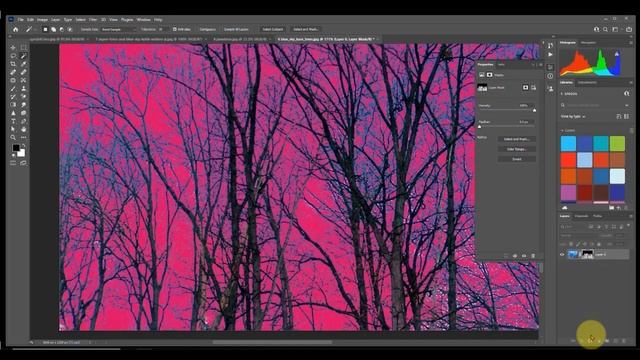The height and width of the screenshot is (360, 640).
Task: Switch to the Navigator tab
Action: click(x=588, y=42)
